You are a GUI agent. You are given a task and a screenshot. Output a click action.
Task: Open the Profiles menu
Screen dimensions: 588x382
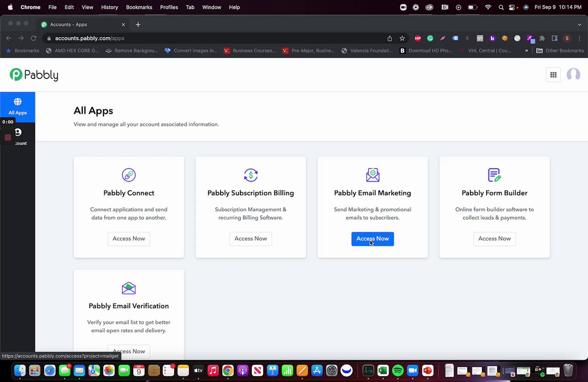pyautogui.click(x=169, y=7)
